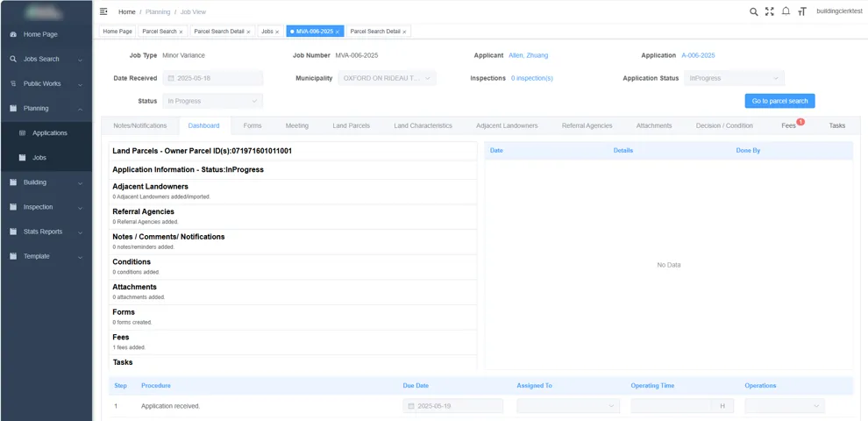Expand the Inspection sidebar menu
868x421 pixels.
click(81, 208)
